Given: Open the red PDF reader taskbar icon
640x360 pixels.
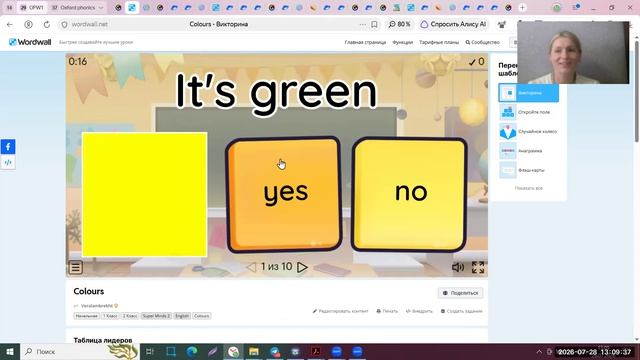Looking at the screenshot, I should click(316, 351).
